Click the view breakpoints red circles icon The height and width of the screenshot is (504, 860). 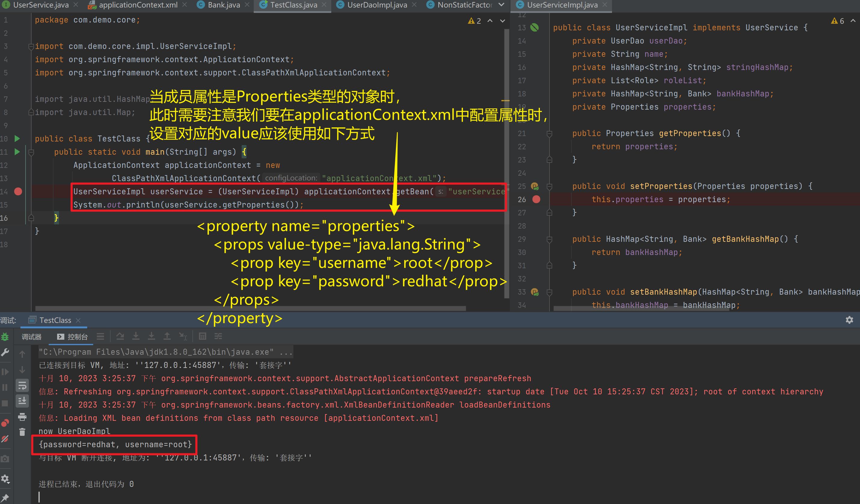5,423
